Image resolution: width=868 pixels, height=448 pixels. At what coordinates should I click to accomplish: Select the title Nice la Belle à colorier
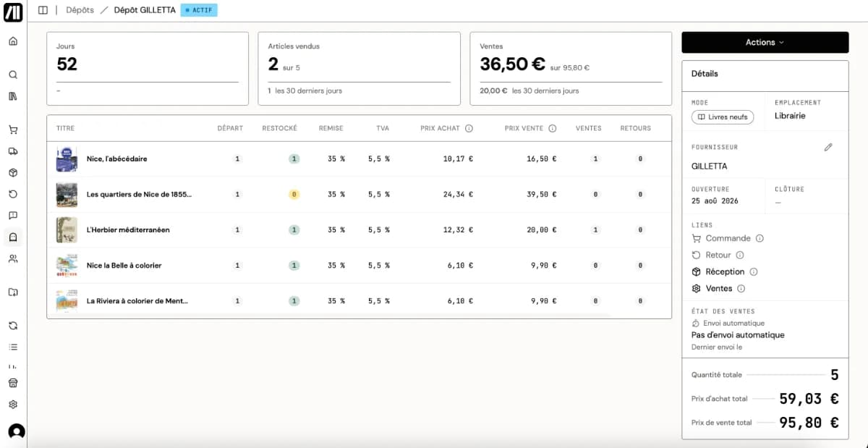(124, 266)
